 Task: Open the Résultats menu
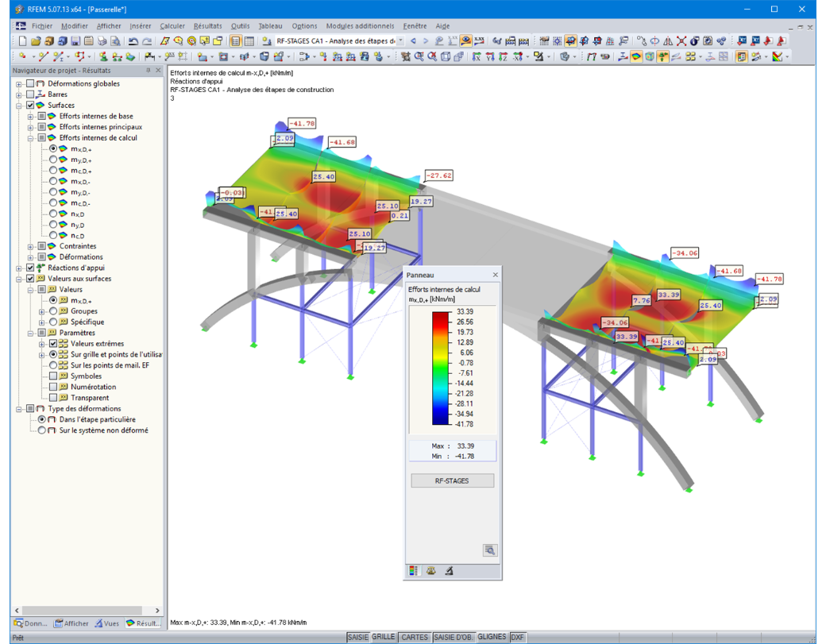(x=207, y=25)
